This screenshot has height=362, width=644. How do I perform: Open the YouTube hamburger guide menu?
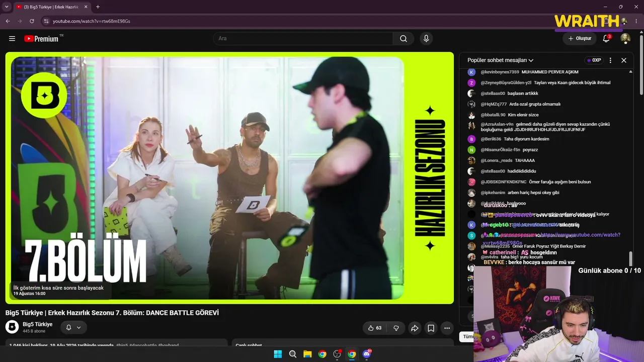click(x=12, y=39)
